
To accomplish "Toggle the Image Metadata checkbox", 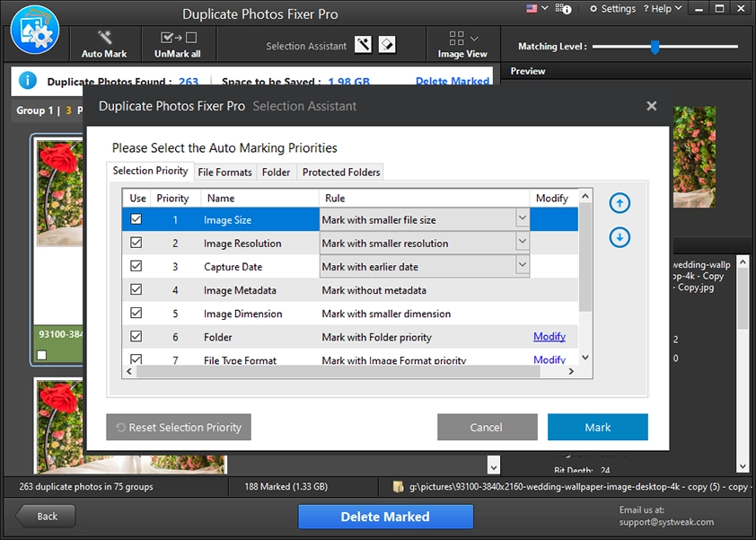I will (136, 289).
